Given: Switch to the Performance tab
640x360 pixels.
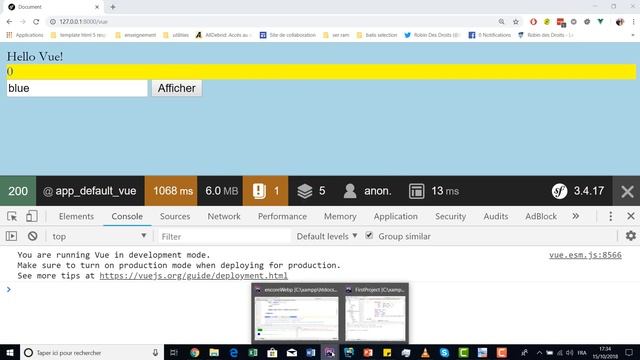Looking at the screenshot, I should (282, 216).
